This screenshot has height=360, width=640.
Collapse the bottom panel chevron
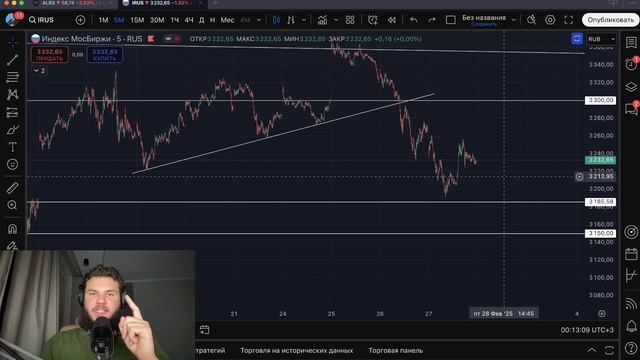click(x=591, y=350)
